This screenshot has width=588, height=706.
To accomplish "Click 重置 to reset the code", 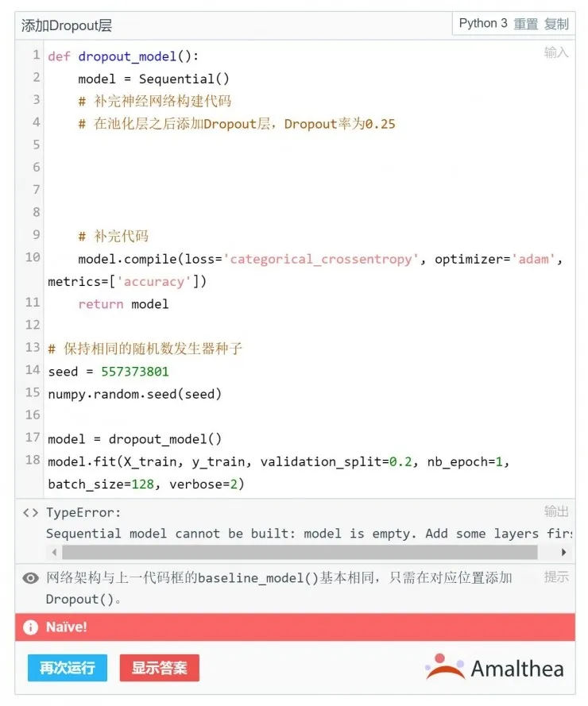I will (x=526, y=24).
